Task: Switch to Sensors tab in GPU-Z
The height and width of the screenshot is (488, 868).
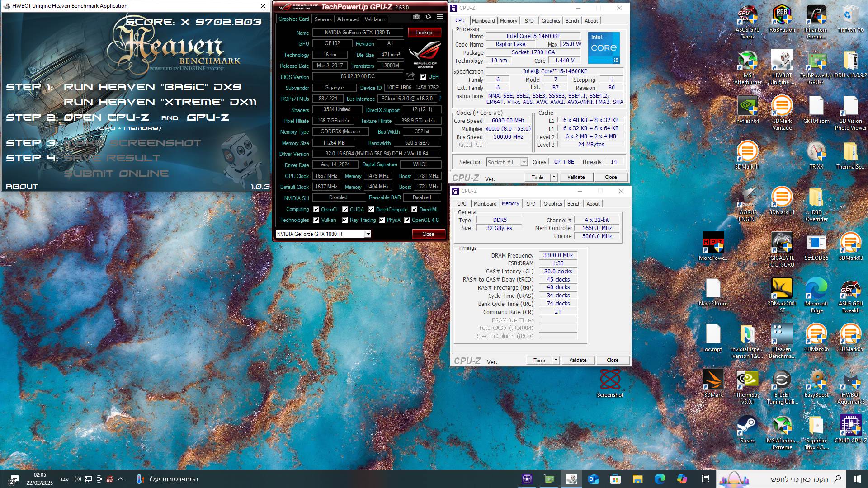Action: [323, 19]
